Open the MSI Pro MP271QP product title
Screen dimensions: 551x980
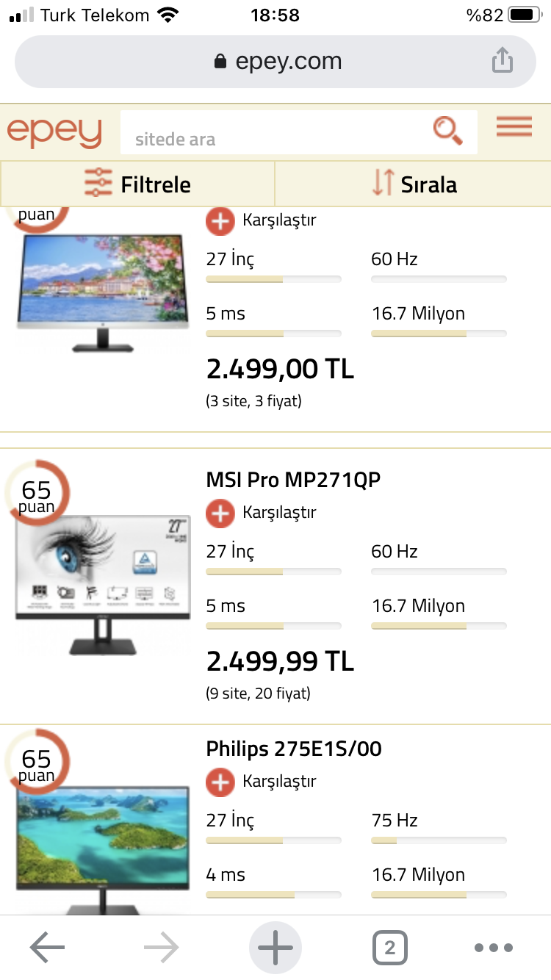pos(294,480)
